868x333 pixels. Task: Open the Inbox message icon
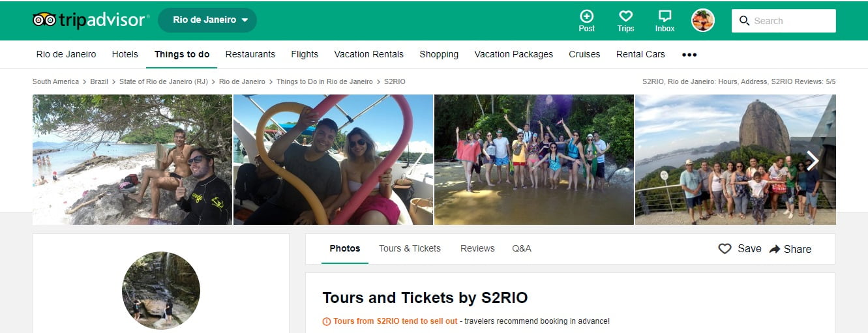(x=665, y=16)
